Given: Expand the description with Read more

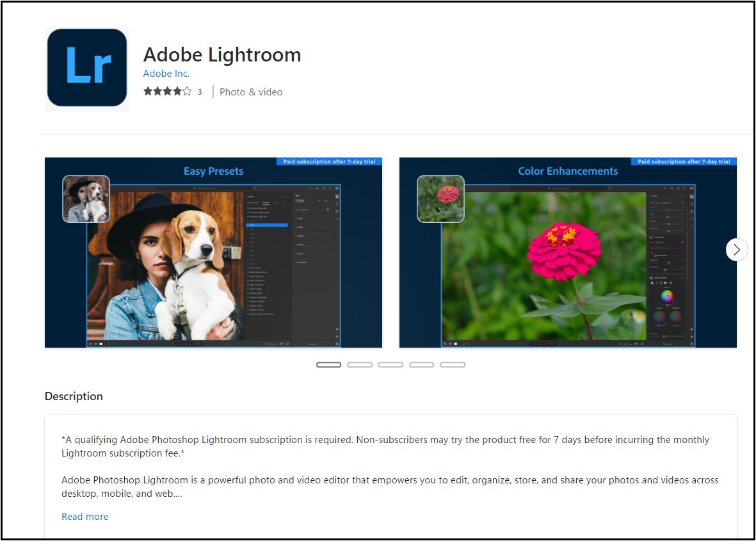Looking at the screenshot, I should [x=85, y=517].
